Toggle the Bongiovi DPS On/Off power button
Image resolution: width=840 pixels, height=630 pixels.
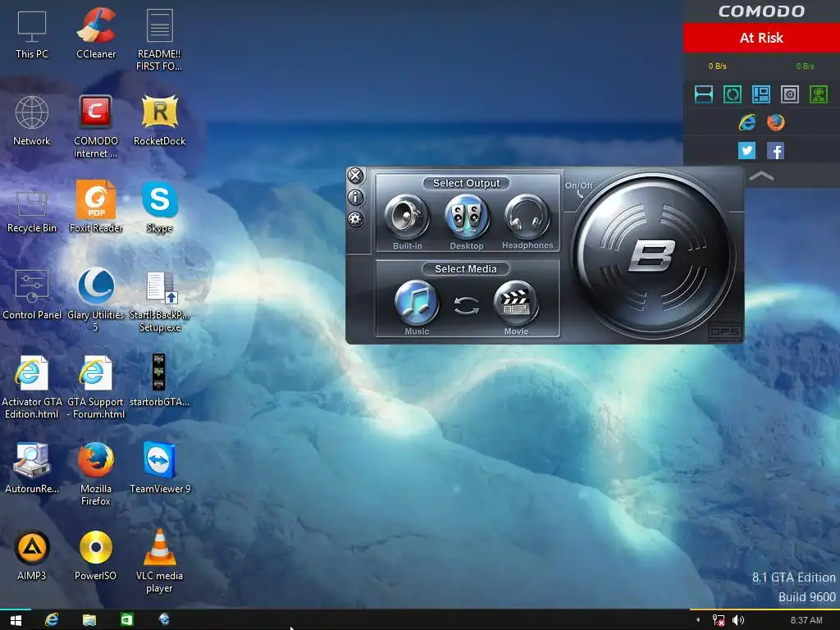(653, 256)
